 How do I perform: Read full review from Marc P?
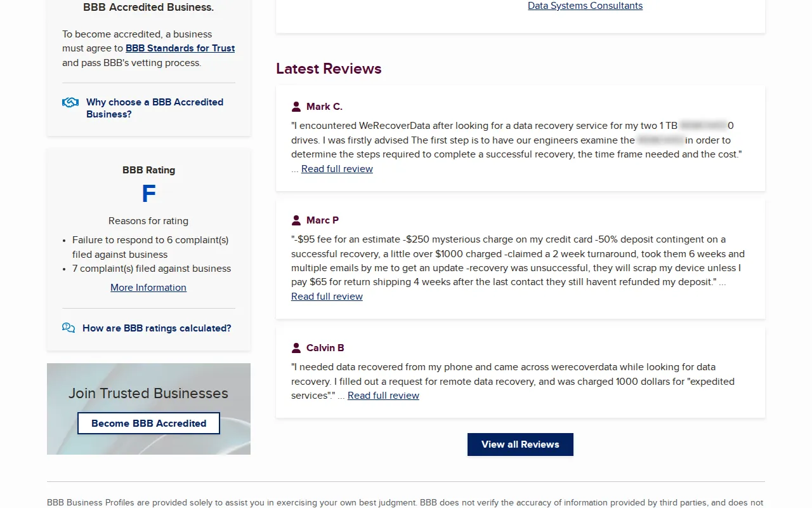click(x=327, y=297)
